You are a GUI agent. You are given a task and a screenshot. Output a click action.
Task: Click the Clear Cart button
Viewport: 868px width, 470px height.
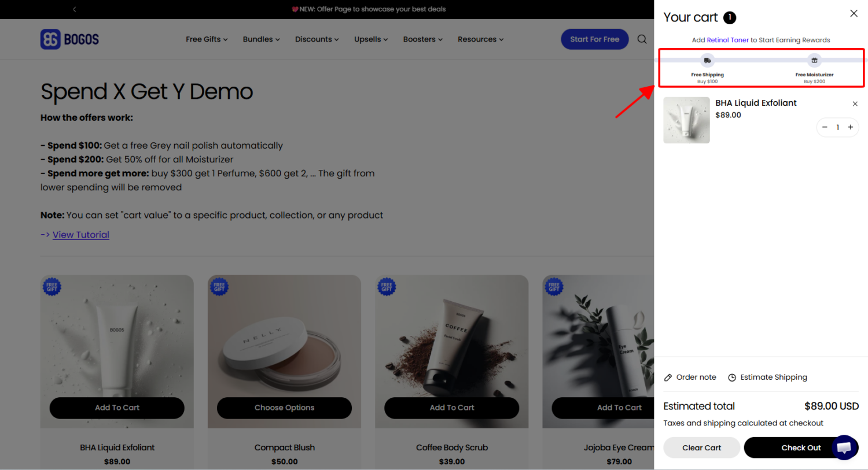[701, 447]
